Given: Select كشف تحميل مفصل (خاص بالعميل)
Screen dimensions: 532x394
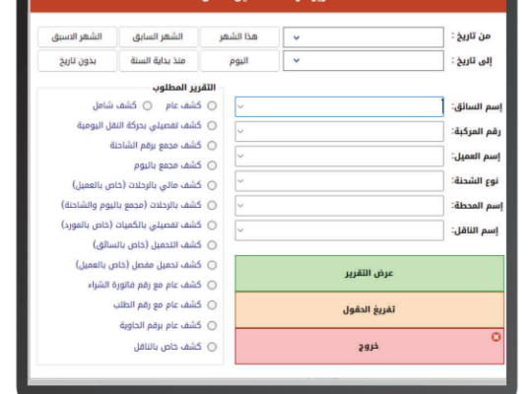Looking at the screenshot, I should 212,265.
